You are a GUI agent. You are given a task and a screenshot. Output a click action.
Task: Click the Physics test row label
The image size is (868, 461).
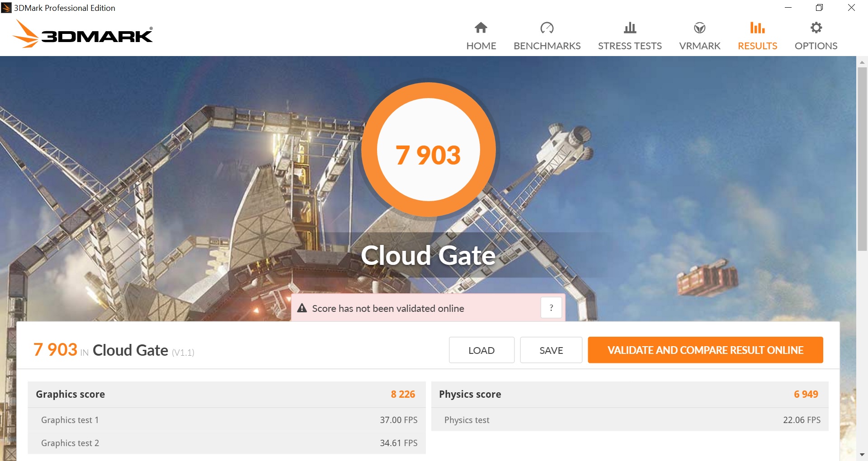467,420
